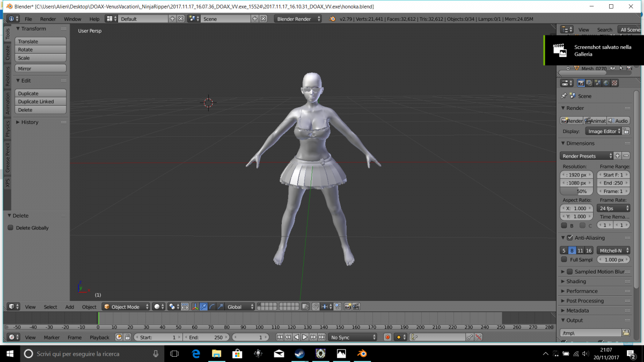Click the add render preset plus icon
Viewport: 644px width, 362px height.
pos(617,156)
